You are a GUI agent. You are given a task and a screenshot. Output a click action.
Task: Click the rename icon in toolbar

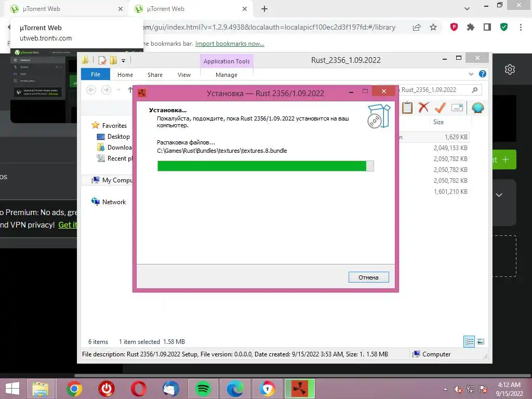click(457, 108)
